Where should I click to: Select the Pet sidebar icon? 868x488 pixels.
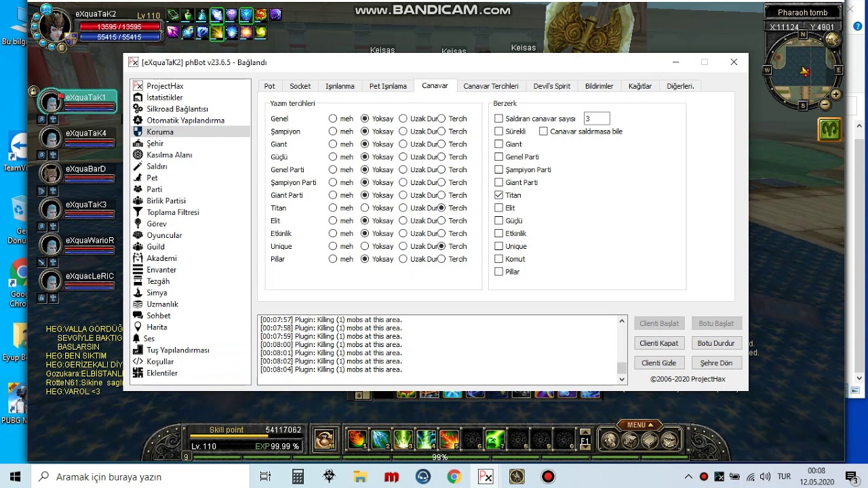(138, 178)
